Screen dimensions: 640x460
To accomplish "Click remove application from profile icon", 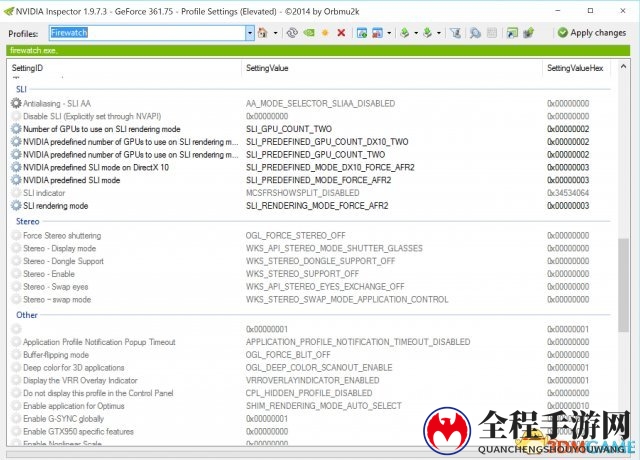I will (x=378, y=33).
